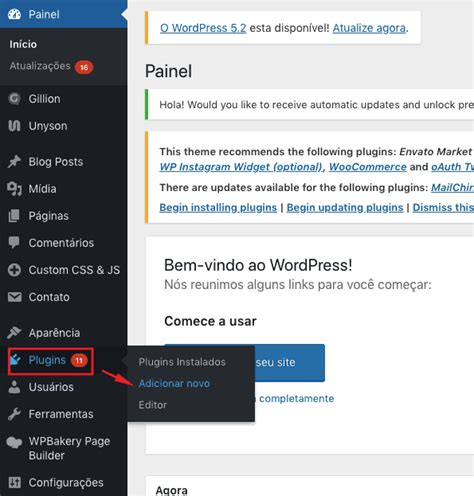Open the Gillion menu label
The height and width of the screenshot is (496, 474).
(44, 99)
